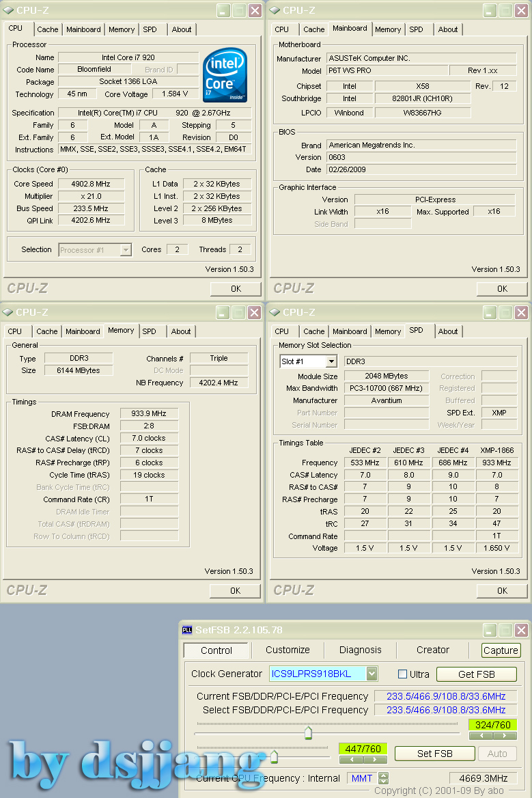Click the Set FSB button
Screen dimensions: 532x798
(x=435, y=754)
